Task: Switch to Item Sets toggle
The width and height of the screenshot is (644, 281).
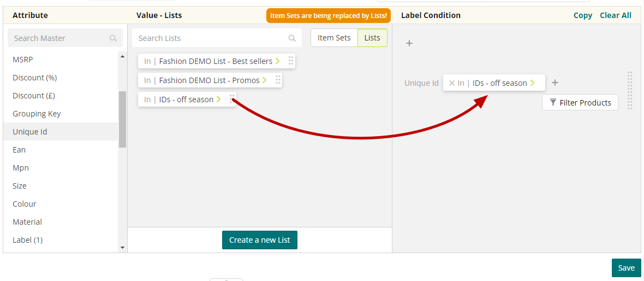Action: (x=334, y=38)
